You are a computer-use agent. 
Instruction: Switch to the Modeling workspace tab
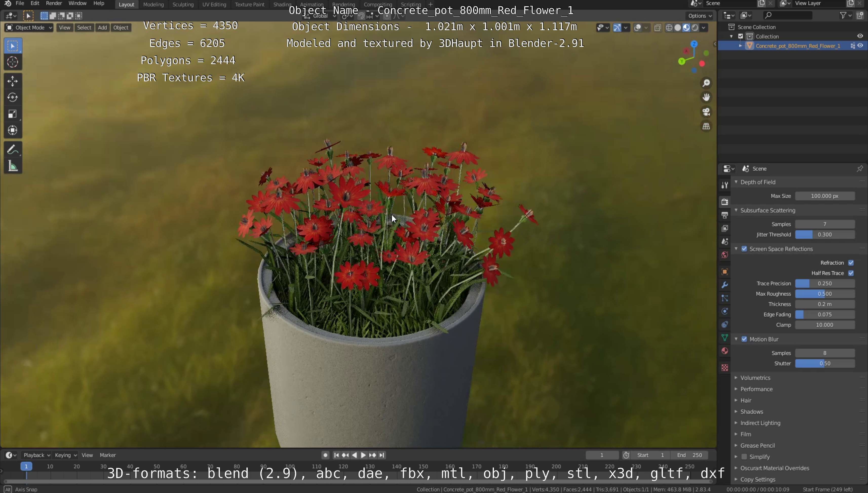coord(153,4)
